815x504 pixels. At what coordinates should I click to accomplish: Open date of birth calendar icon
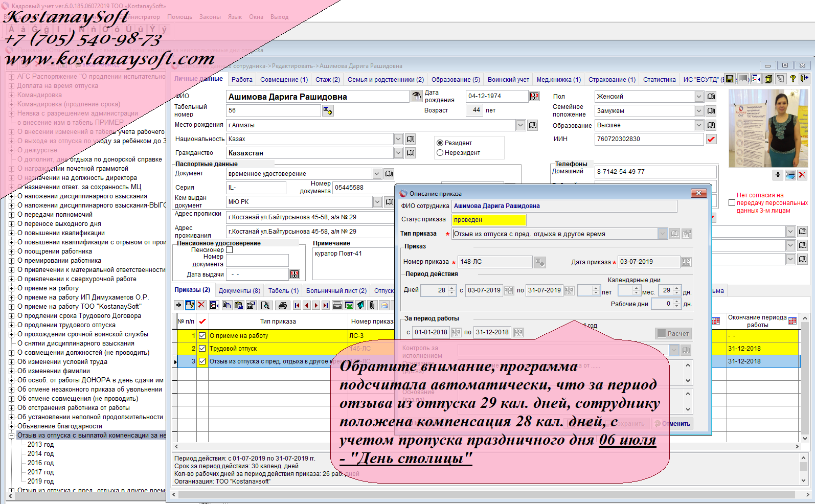pos(534,96)
